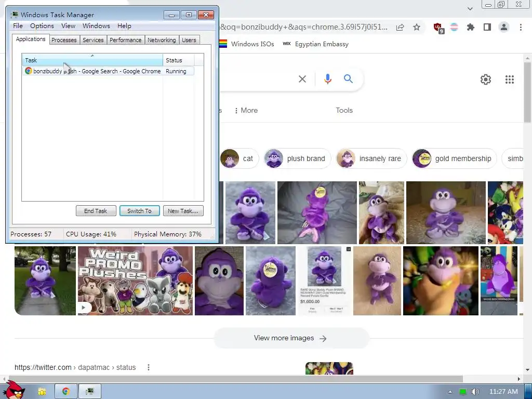This screenshot has width=532, height=399.
Task: Open the plush face close-up image
Action: (x=219, y=281)
